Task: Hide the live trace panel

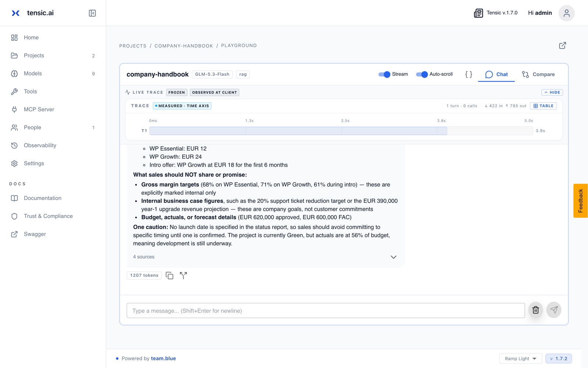Action: (552, 92)
